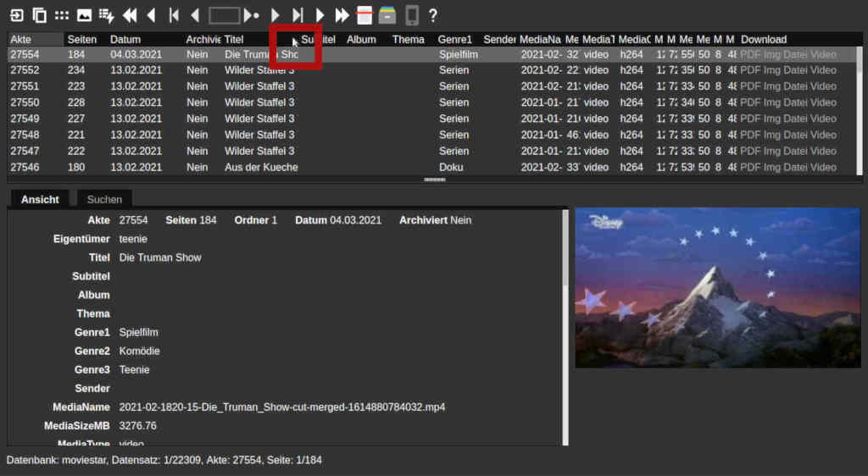Jump to last with right-arrow-bar icon
Image resolution: width=868 pixels, height=476 pixels.
tap(298, 14)
